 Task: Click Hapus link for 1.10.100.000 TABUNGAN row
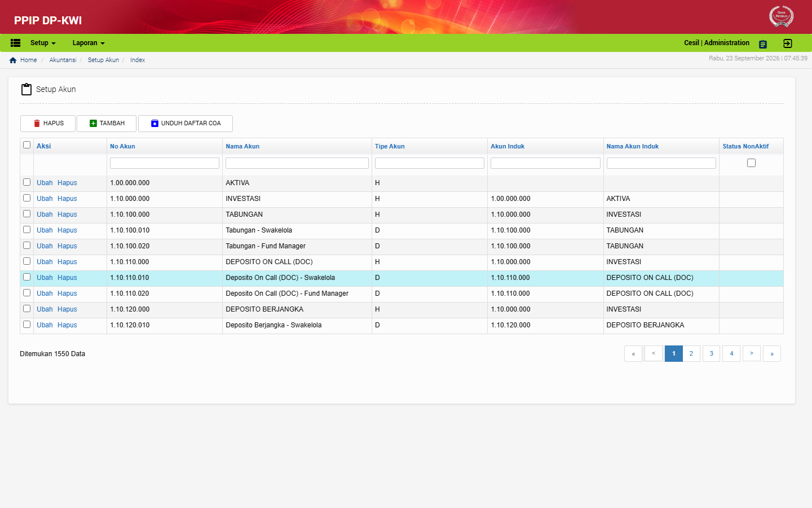[67, 214]
